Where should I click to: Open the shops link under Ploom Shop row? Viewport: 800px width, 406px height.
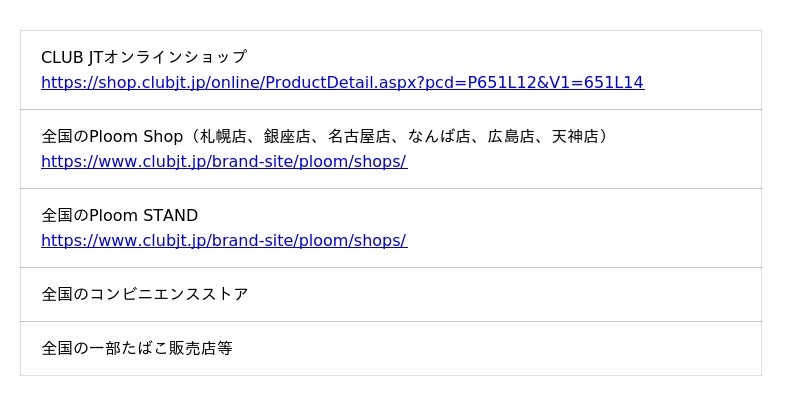(223, 162)
